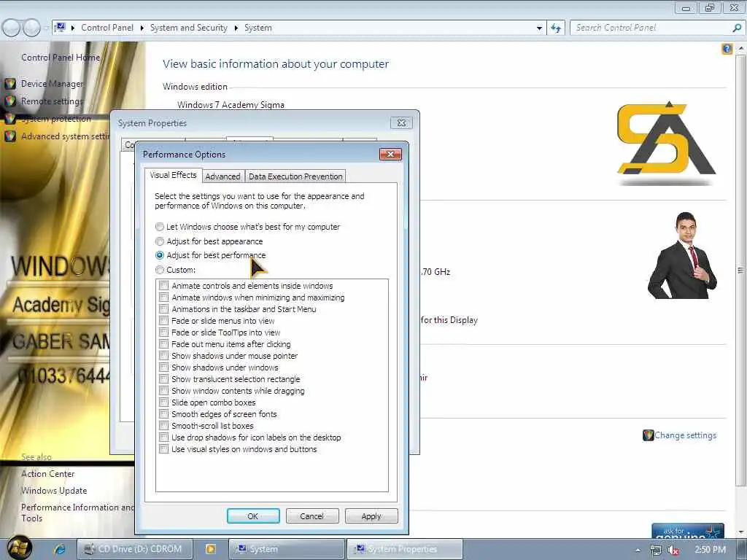Check Use visual styles on windows and buttons

[x=164, y=449]
